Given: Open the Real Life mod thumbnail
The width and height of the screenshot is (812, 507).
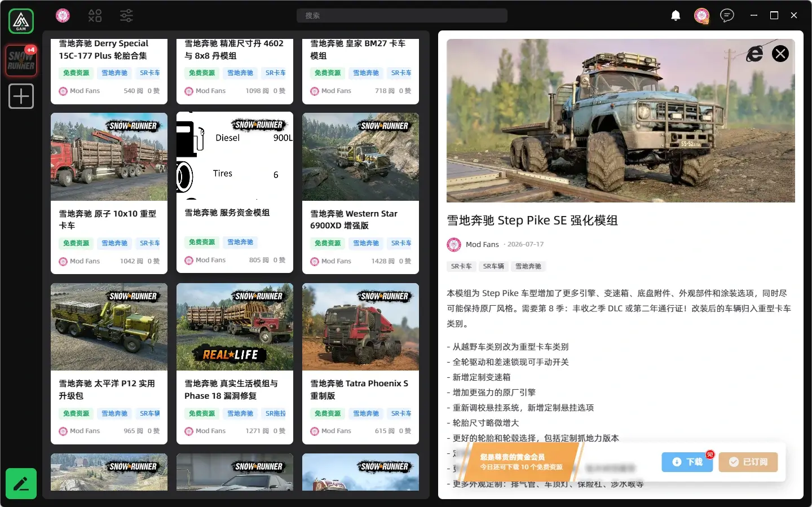Looking at the screenshot, I should point(235,327).
